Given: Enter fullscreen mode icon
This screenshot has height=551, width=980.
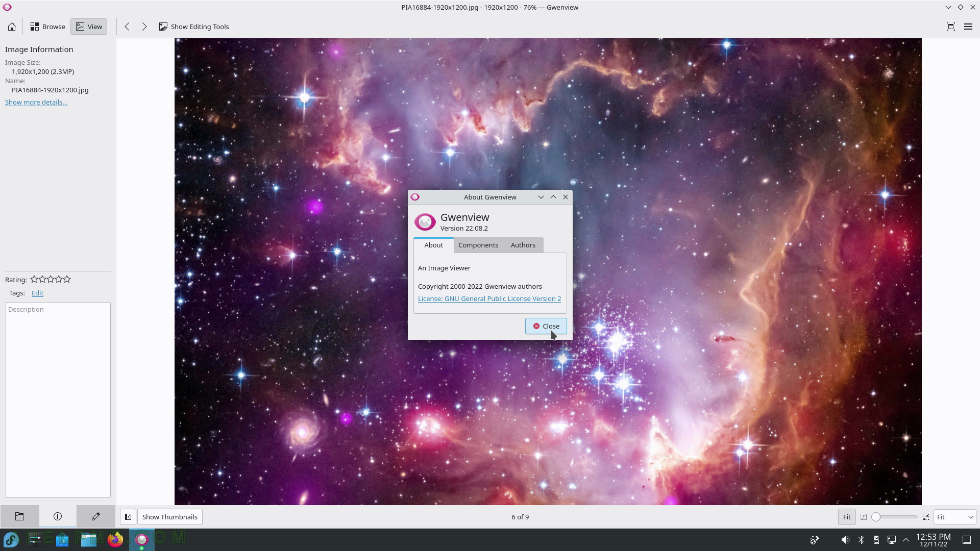Looking at the screenshot, I should [x=950, y=27].
